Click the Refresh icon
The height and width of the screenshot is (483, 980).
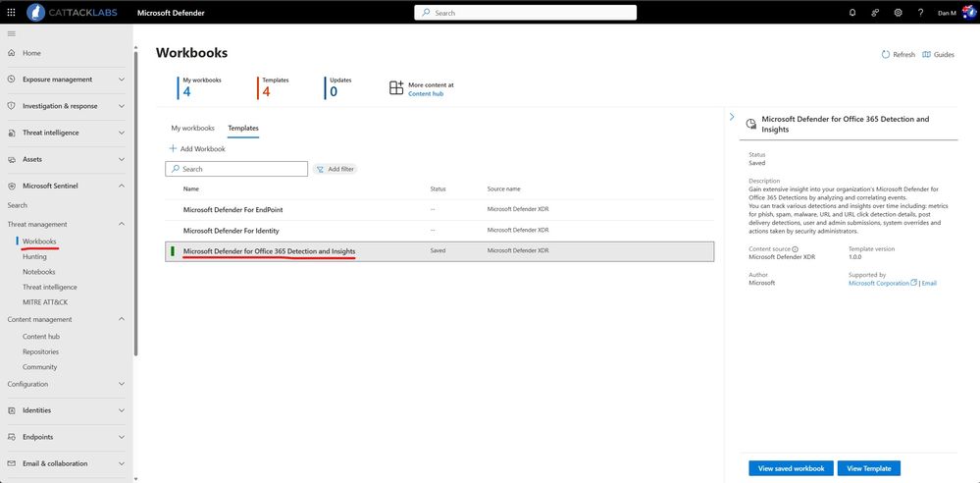point(885,54)
